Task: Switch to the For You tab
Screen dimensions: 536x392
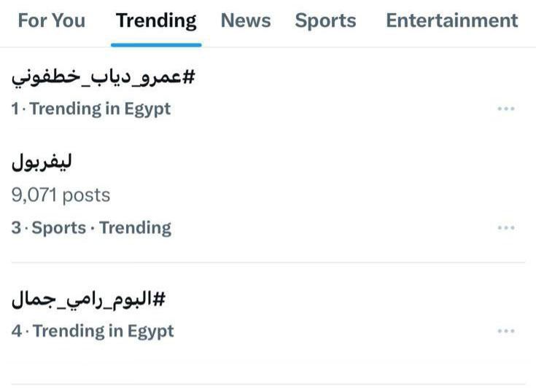Action: [x=51, y=20]
